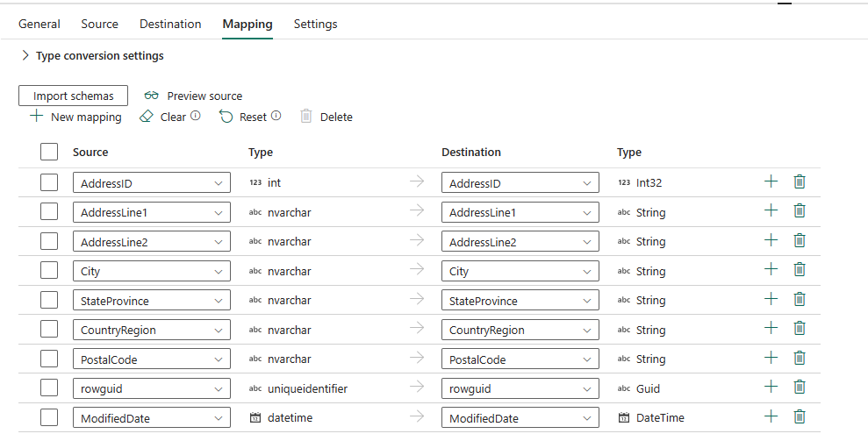This screenshot has width=868, height=441.
Task: Open the ModifiedDate destination dropdown
Action: [x=520, y=418]
